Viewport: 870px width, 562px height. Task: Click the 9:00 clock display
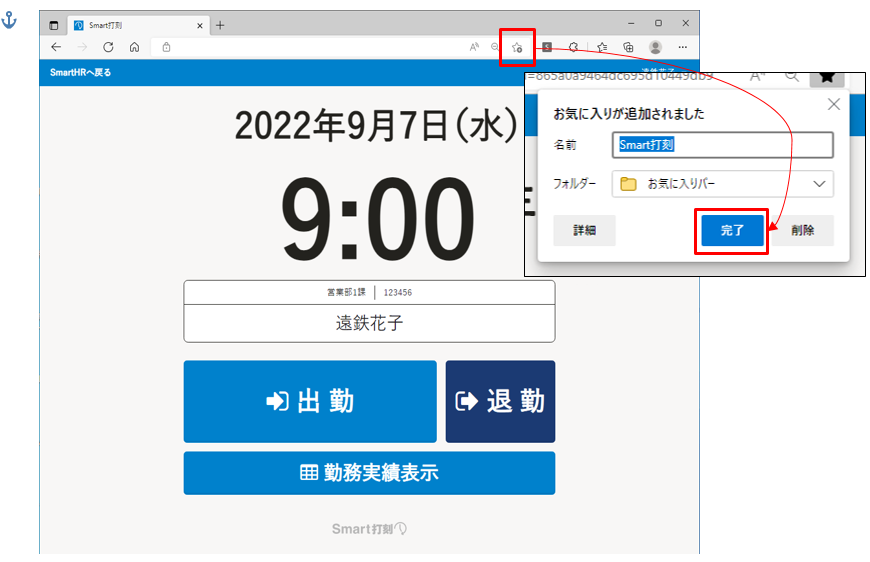pos(377,218)
